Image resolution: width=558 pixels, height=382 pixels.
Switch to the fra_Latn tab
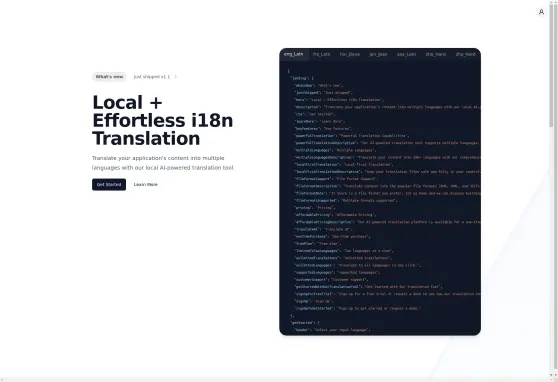(x=321, y=54)
